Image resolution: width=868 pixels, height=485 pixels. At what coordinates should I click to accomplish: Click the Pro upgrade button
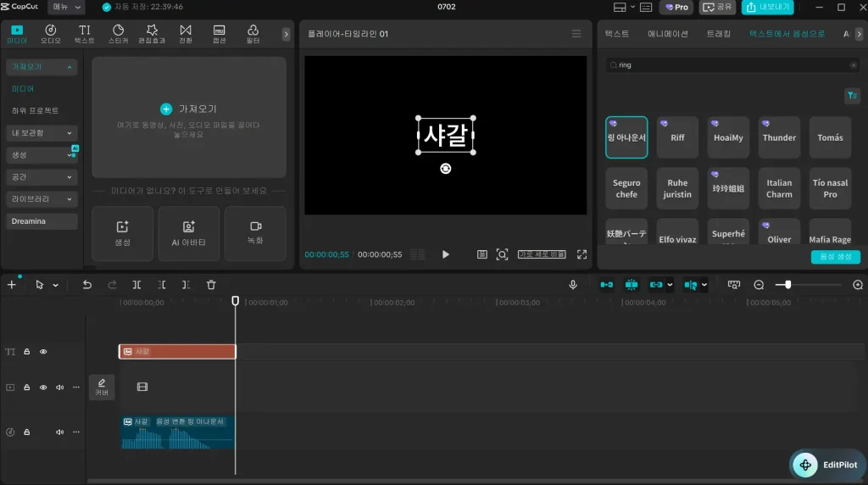676,7
